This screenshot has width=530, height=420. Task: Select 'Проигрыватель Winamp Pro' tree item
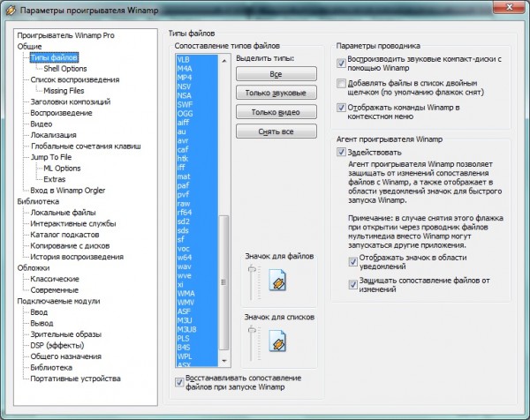[66, 35]
